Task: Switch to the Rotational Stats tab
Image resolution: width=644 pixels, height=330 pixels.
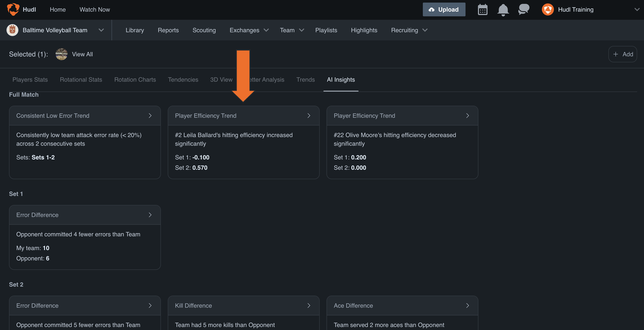Action: [81, 80]
